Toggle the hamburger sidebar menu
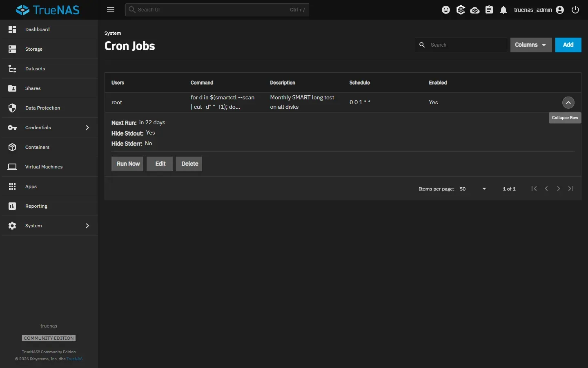 [111, 10]
